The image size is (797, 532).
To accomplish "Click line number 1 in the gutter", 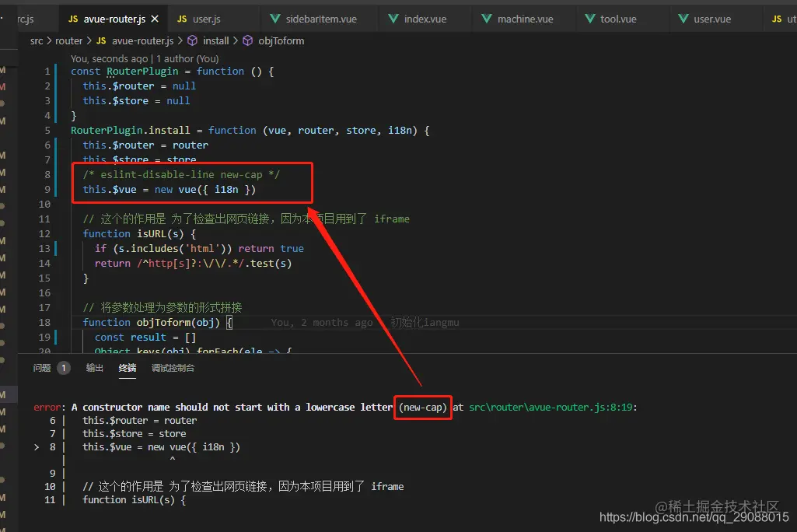I will click(x=47, y=72).
